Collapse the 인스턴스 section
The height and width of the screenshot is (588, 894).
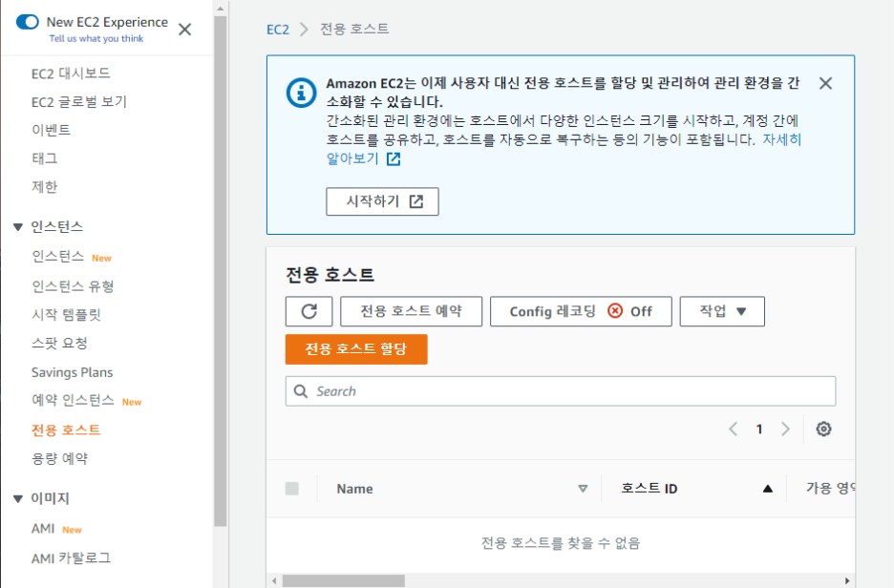(18, 227)
